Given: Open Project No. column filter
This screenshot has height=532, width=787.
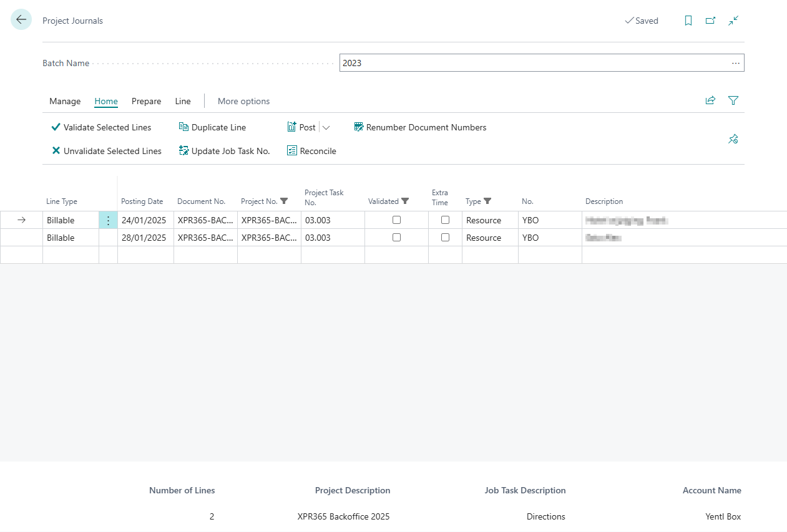Looking at the screenshot, I should point(285,201).
